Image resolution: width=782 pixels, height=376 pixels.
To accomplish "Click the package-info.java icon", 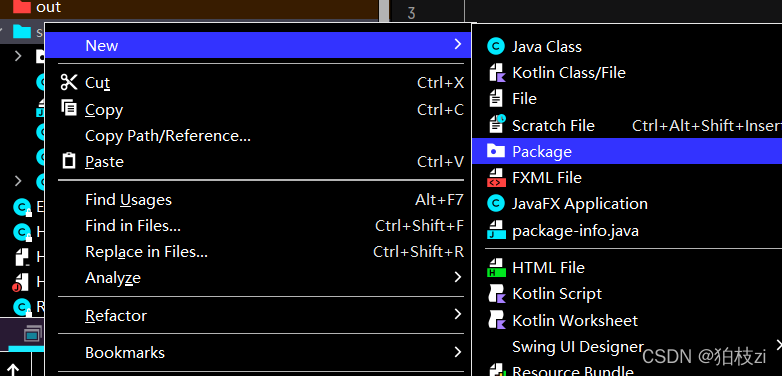I will [x=496, y=230].
